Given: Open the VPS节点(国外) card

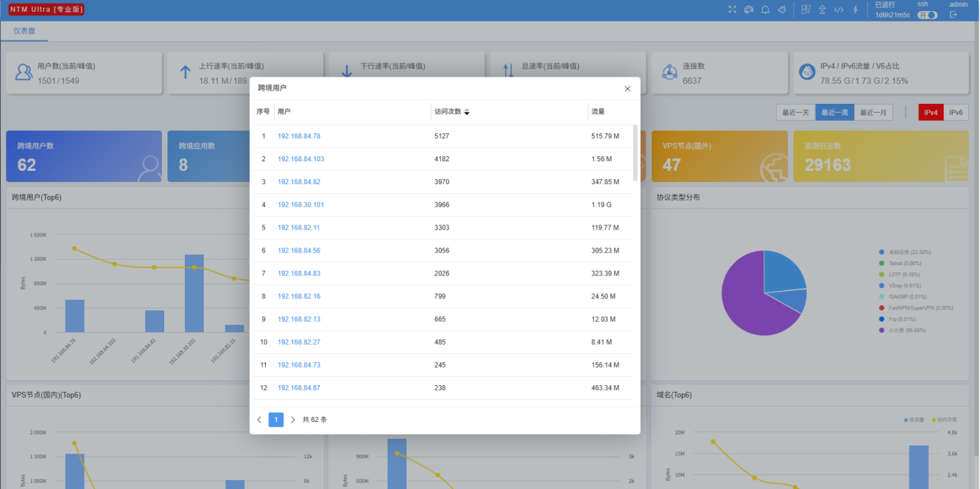Looking at the screenshot, I should click(x=719, y=156).
